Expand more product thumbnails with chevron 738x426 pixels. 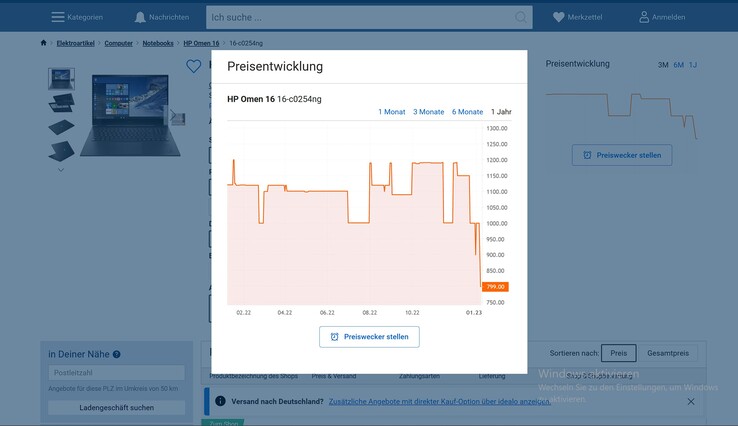[x=61, y=169]
